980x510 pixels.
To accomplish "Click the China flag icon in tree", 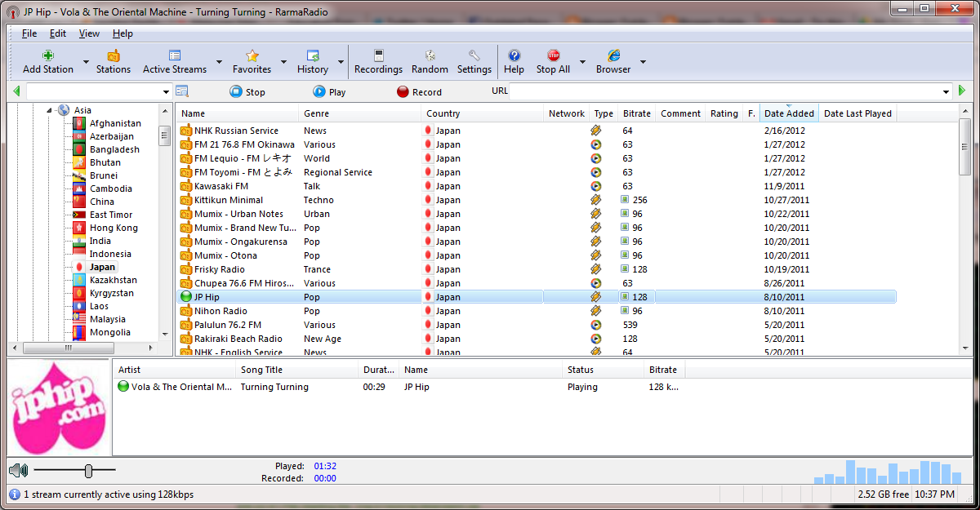I will click(x=79, y=202).
